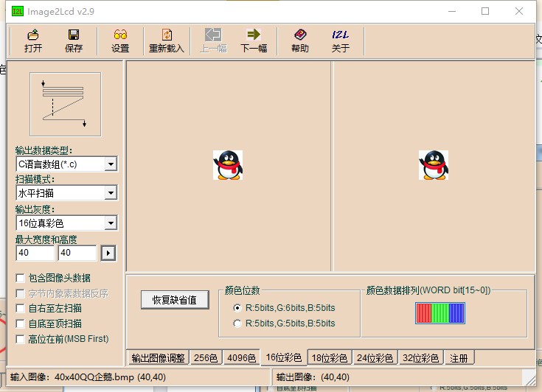Toggle 自右至左扫描 checkbox
This screenshot has height=392, width=542.
click(21, 309)
